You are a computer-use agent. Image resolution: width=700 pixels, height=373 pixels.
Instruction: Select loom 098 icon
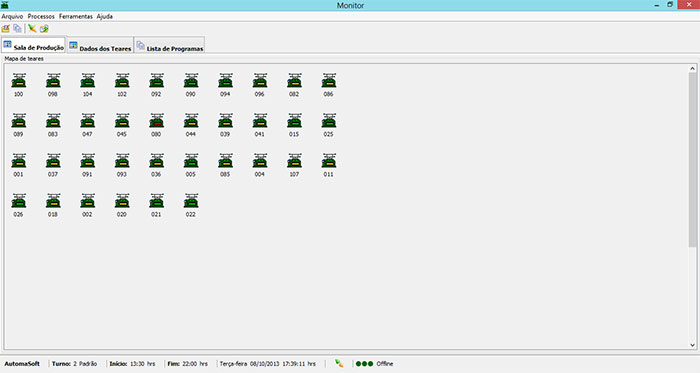[53, 81]
